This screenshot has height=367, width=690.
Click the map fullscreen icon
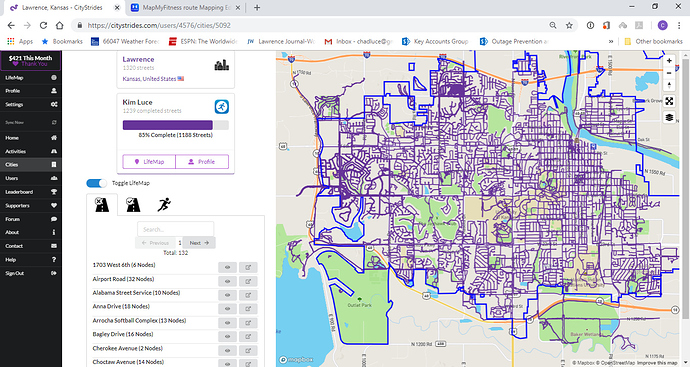pos(669,101)
